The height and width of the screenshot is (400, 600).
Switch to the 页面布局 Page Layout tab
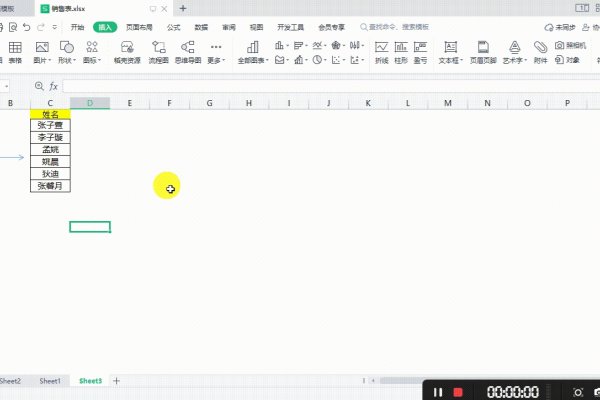point(139,27)
